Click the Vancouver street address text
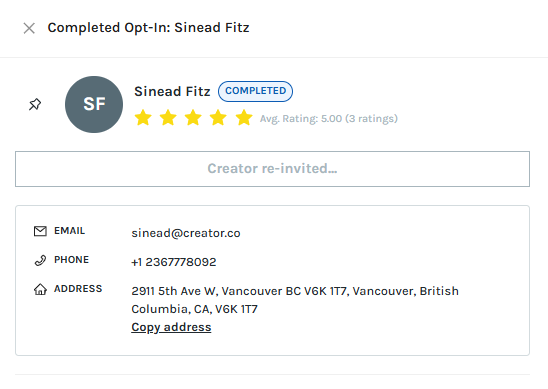Image resolution: width=548 pixels, height=389 pixels. (x=295, y=300)
